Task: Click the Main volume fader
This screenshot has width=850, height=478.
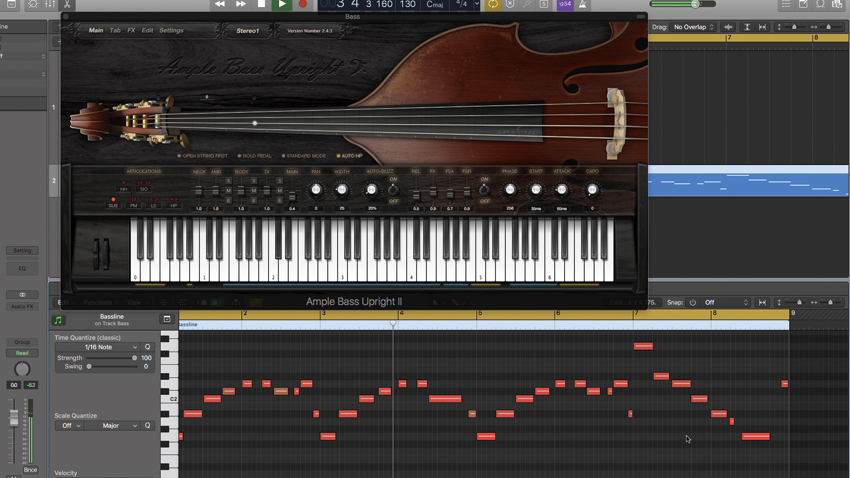Action: coord(292,195)
